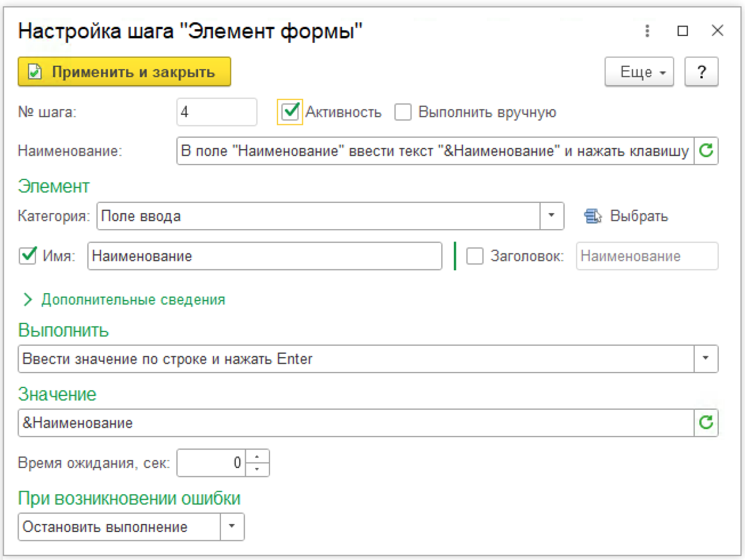
Task: Open the Выполнить action dropdown
Action: (705, 359)
